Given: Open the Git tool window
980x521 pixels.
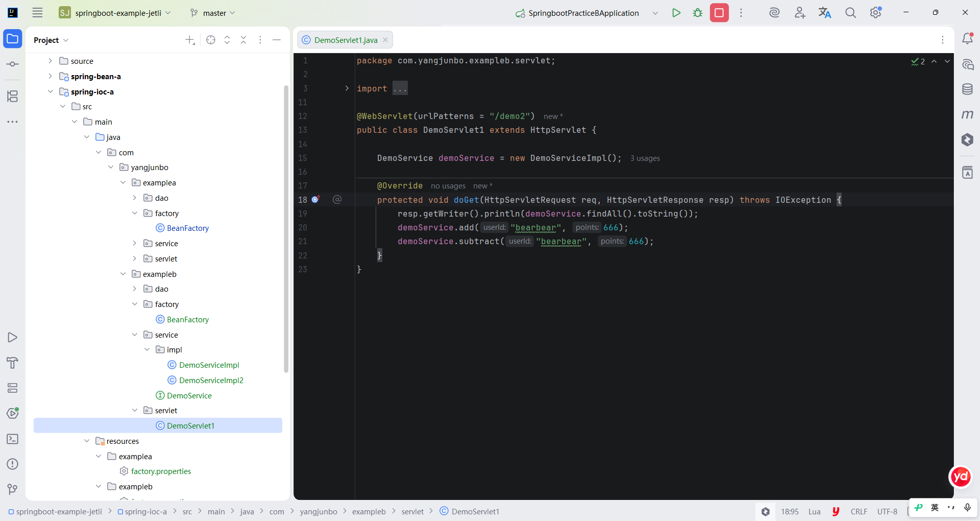Looking at the screenshot, I should 13,489.
